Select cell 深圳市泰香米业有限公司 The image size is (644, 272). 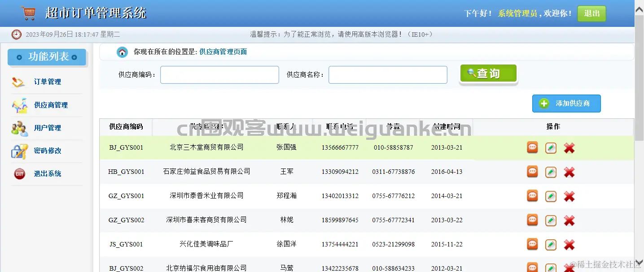pyautogui.click(x=206, y=196)
